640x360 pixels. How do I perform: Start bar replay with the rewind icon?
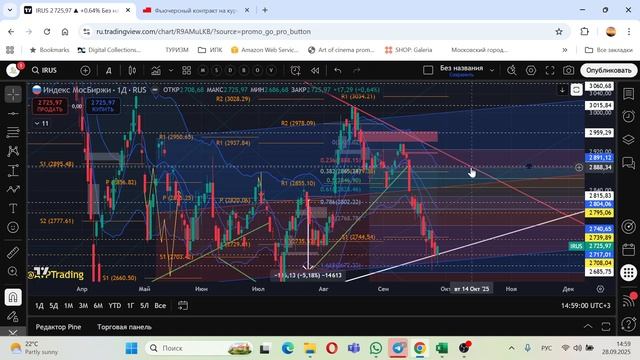click(315, 70)
